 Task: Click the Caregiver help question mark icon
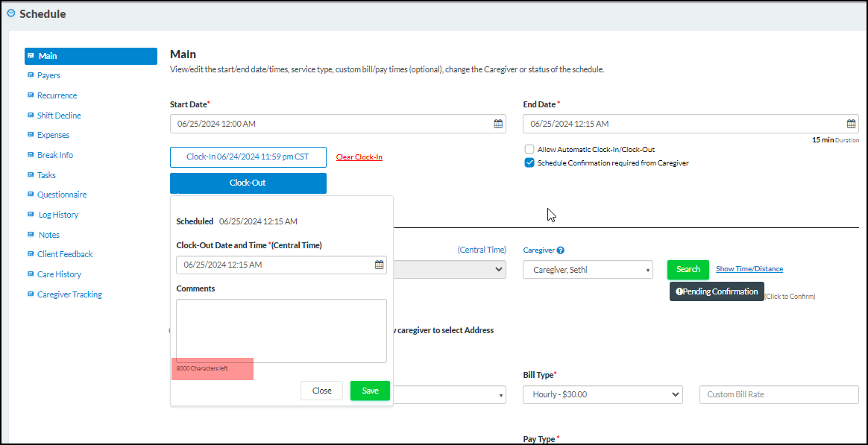tap(561, 250)
